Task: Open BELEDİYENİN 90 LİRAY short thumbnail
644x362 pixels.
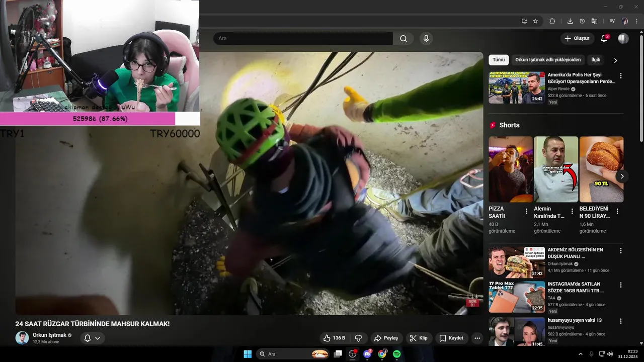Action: pos(601,169)
